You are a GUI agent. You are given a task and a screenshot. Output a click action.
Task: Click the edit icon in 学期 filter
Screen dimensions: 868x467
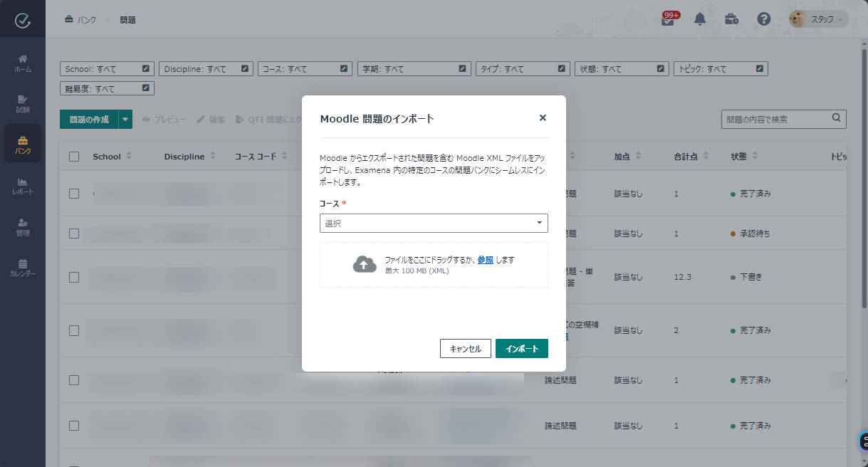click(x=462, y=69)
